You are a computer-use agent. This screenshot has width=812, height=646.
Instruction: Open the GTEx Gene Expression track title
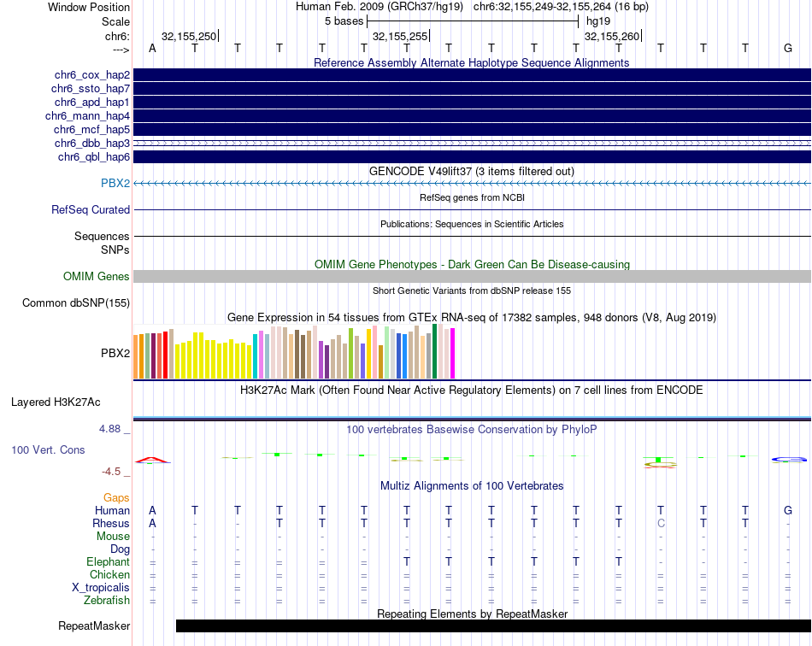(x=472, y=317)
